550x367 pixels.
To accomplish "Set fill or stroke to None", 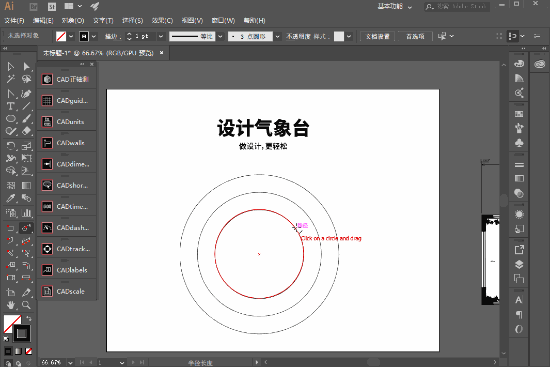I will (29, 351).
